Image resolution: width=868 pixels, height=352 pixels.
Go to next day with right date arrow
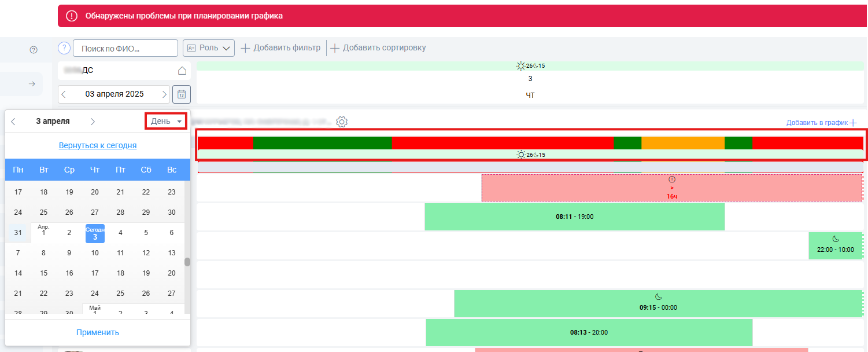coord(165,94)
